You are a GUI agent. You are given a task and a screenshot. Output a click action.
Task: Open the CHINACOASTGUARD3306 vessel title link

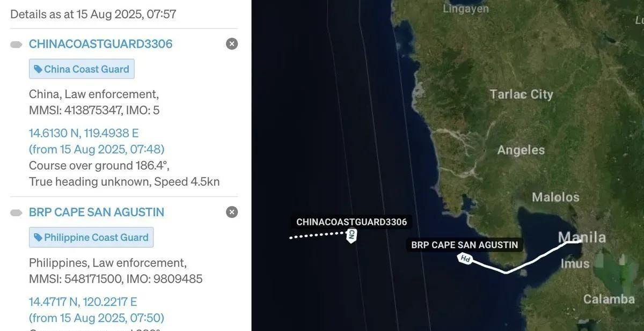coord(101,44)
